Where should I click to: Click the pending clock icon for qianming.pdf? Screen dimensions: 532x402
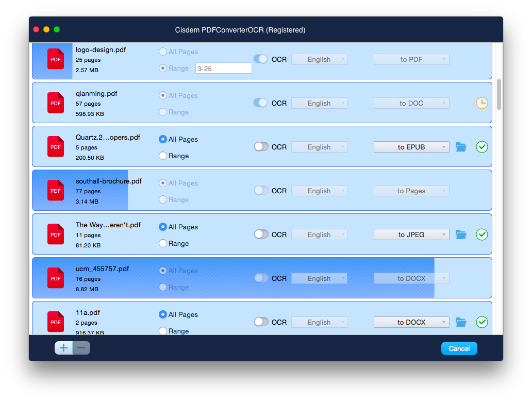pos(481,103)
